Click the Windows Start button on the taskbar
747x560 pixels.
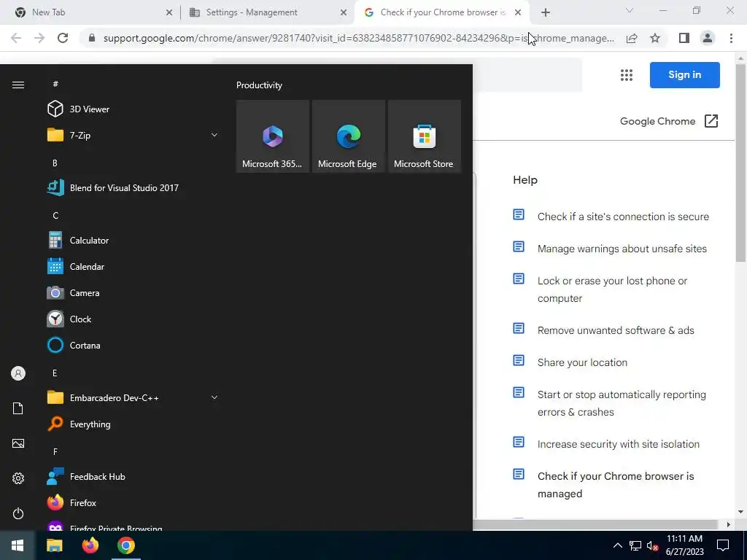point(18,545)
